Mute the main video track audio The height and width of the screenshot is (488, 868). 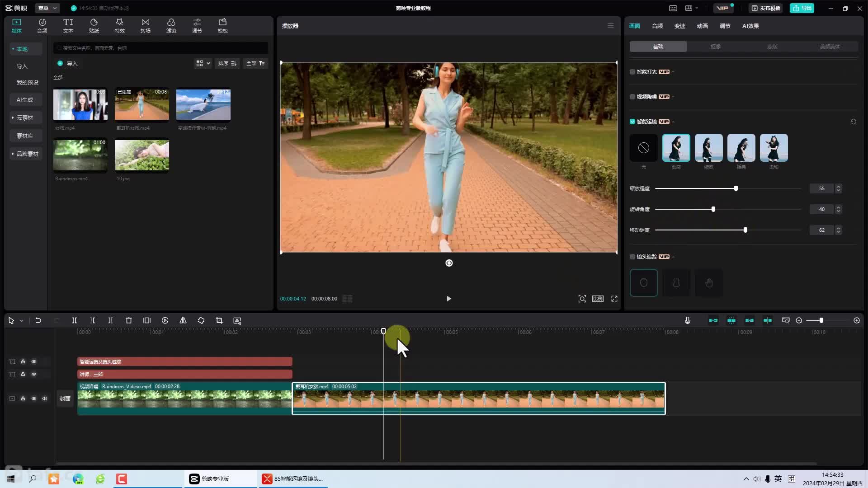(45, 399)
